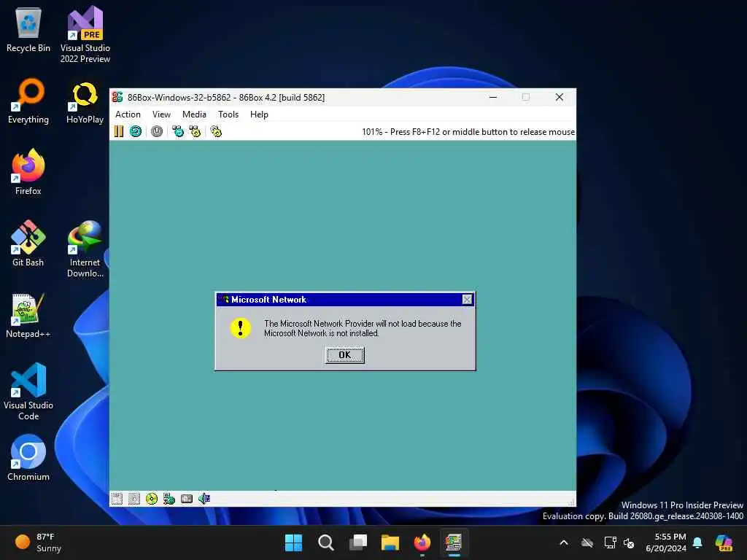Viewport: 747px width, 560px height.
Task: Open the Windows Start menu
Action: pos(293,542)
